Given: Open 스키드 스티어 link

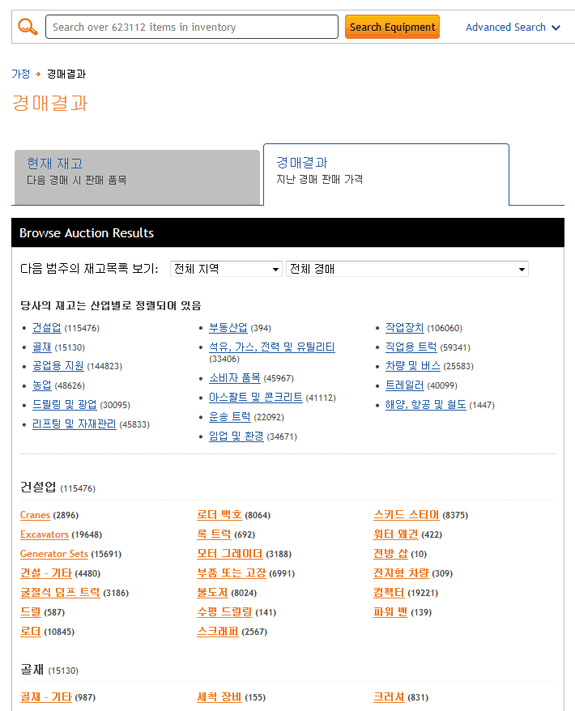Looking at the screenshot, I should pos(406,515).
